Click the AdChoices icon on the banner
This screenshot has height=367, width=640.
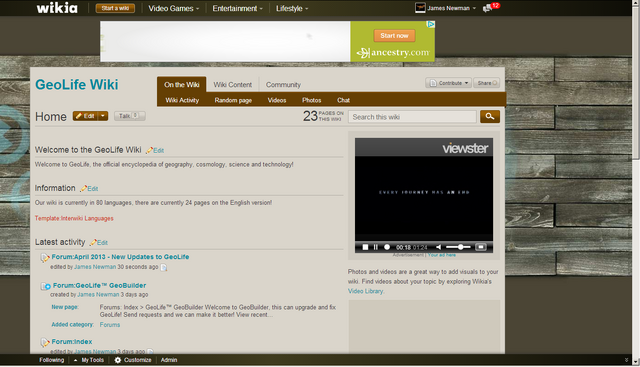tap(431, 24)
